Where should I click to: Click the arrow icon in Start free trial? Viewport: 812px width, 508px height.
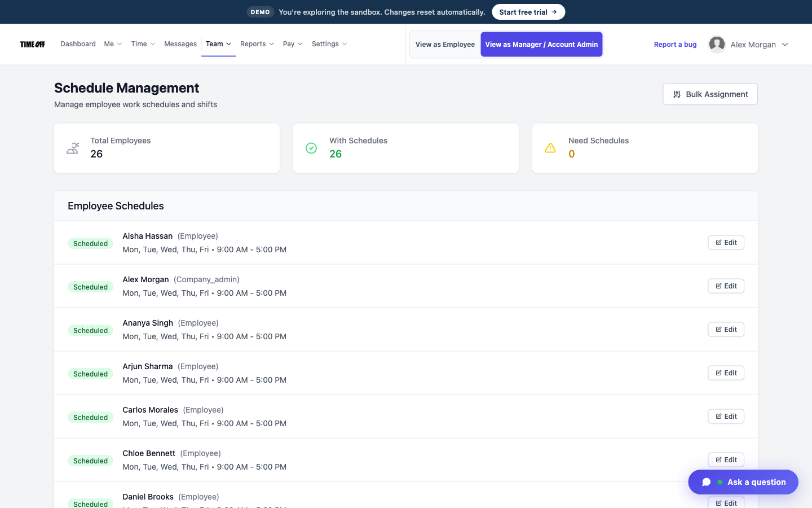(554, 12)
